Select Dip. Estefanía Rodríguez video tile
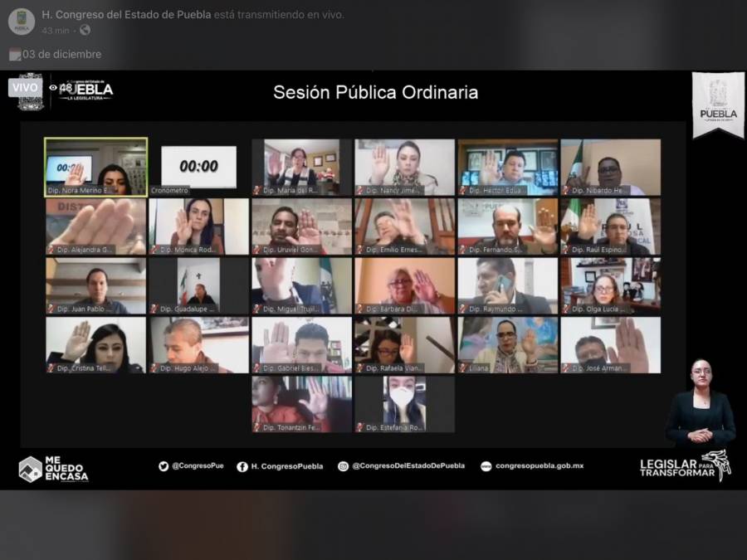The height and width of the screenshot is (560, 747). [x=404, y=404]
